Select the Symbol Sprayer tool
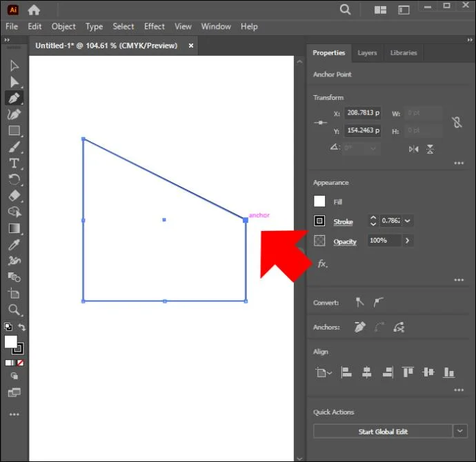 (x=14, y=261)
